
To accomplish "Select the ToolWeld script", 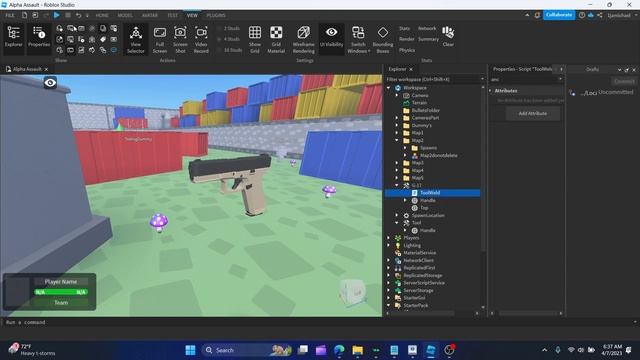I will point(432,193).
